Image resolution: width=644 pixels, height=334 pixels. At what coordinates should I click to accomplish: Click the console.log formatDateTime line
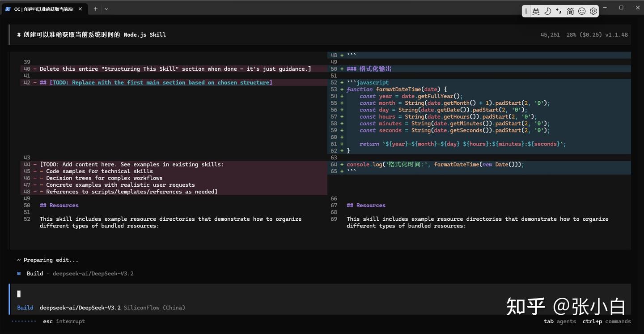(x=435, y=164)
